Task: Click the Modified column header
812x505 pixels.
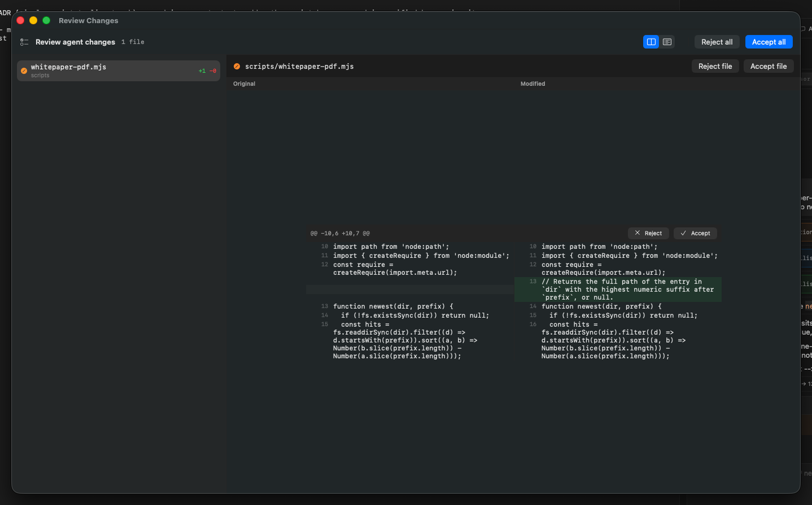Action: 532,84
